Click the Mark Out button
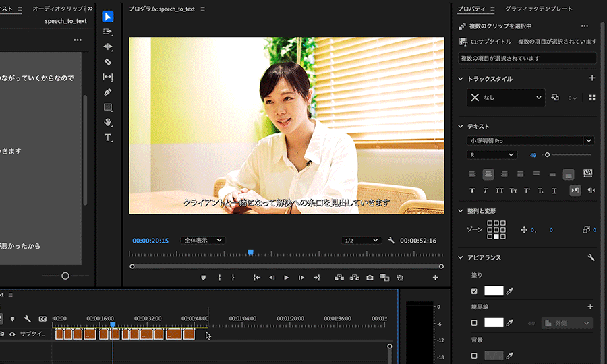This screenshot has width=607, height=364. coord(233,278)
